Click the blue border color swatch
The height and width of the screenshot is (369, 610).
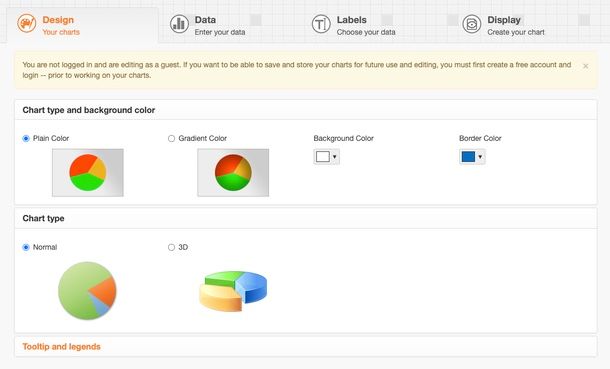click(x=468, y=157)
